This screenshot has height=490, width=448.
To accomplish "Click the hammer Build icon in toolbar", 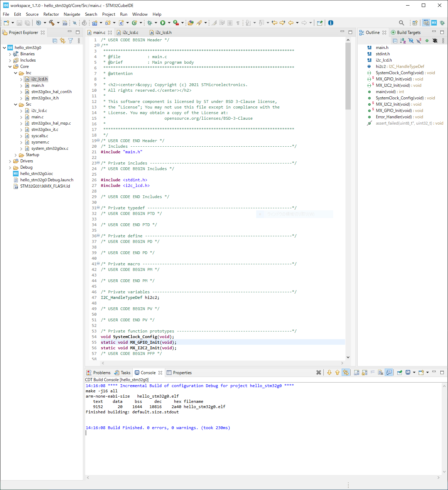I will pyautogui.click(x=52, y=23).
